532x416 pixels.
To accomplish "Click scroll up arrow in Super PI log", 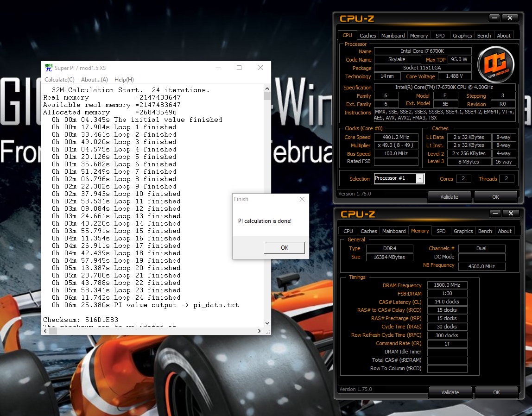I will [x=267, y=88].
